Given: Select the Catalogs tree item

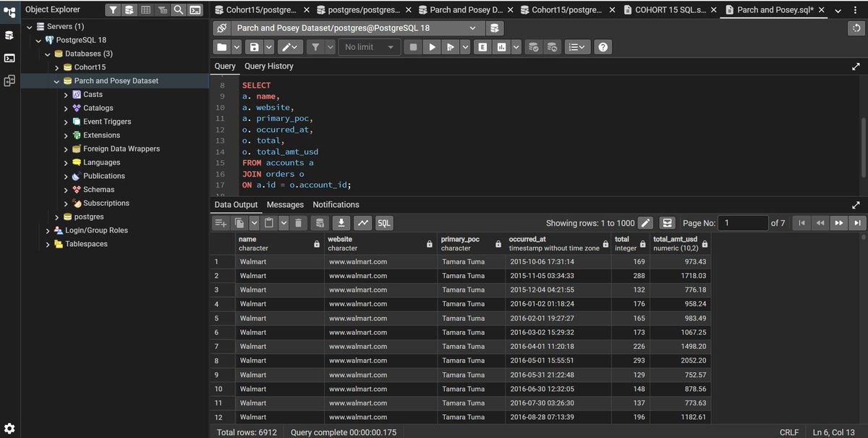Looking at the screenshot, I should coord(98,108).
